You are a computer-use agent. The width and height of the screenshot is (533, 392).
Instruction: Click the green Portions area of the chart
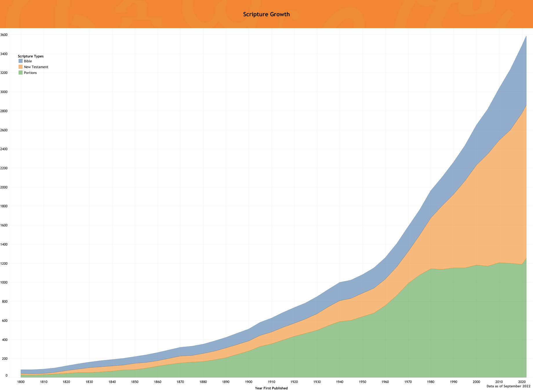click(x=406, y=333)
